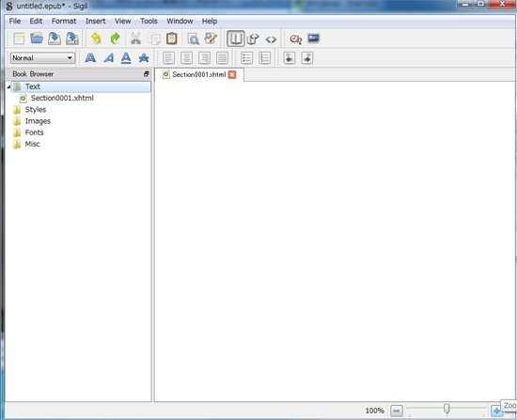Click the zoom slider handle
This screenshot has height=420, width=517.
point(446,409)
